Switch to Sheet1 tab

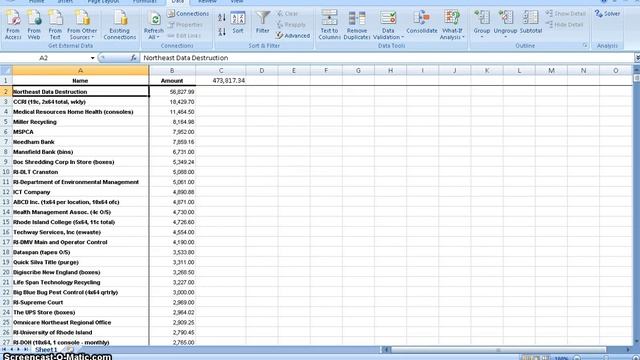point(46,350)
